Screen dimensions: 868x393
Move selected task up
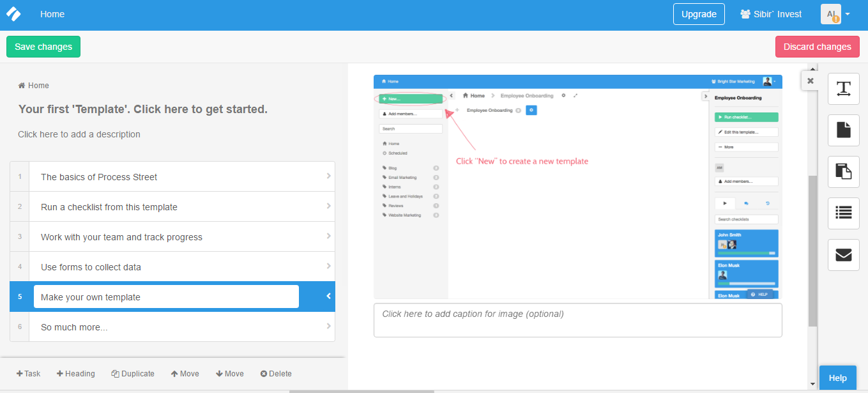click(x=185, y=374)
